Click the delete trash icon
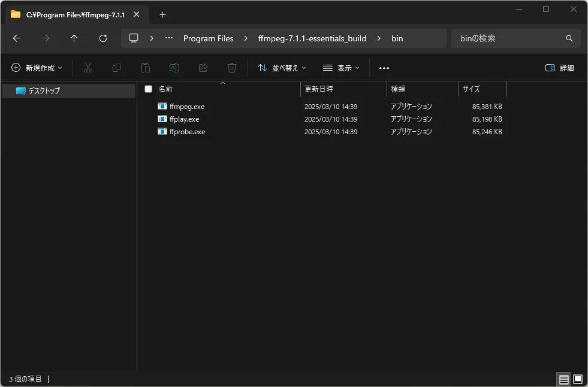The image size is (588, 387). [x=232, y=68]
